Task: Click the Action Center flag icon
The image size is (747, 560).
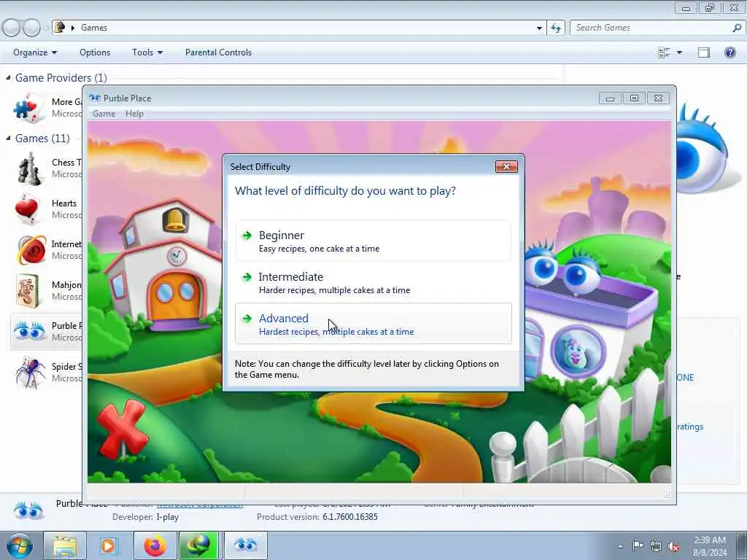Action: coord(638,546)
